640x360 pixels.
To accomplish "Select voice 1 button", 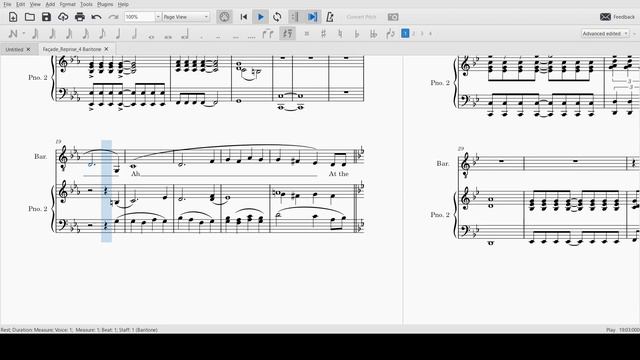I will coord(405,33).
